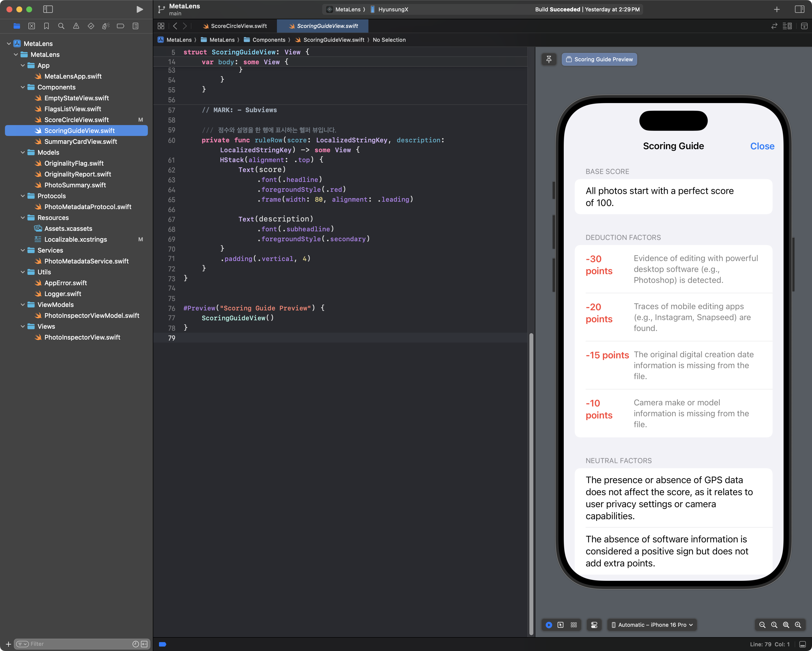Open the Issue navigator warning icon

tap(76, 26)
